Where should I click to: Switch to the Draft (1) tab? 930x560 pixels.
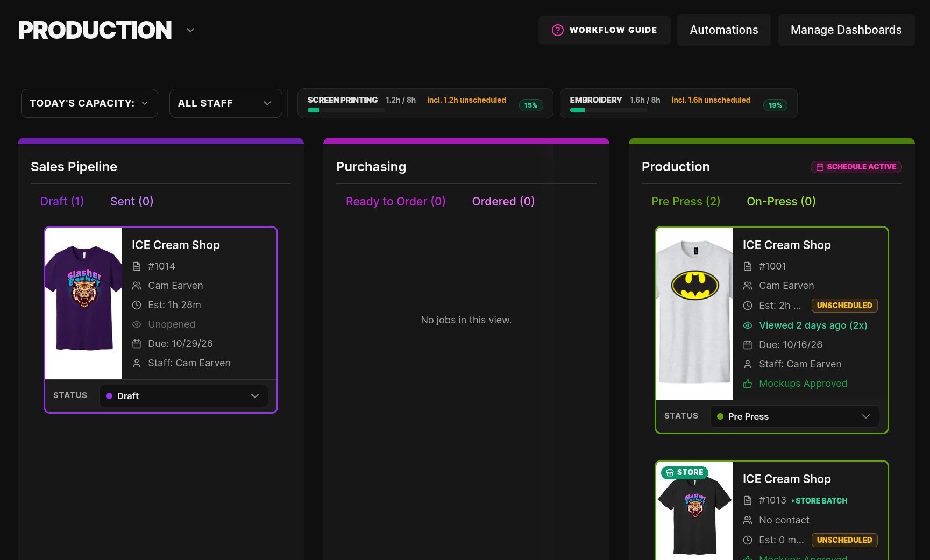click(62, 201)
